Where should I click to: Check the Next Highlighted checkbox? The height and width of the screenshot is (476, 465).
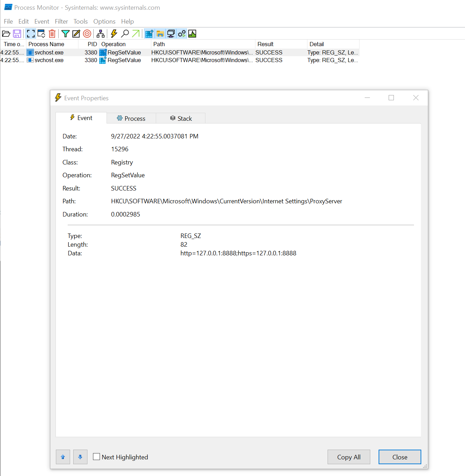(96, 457)
